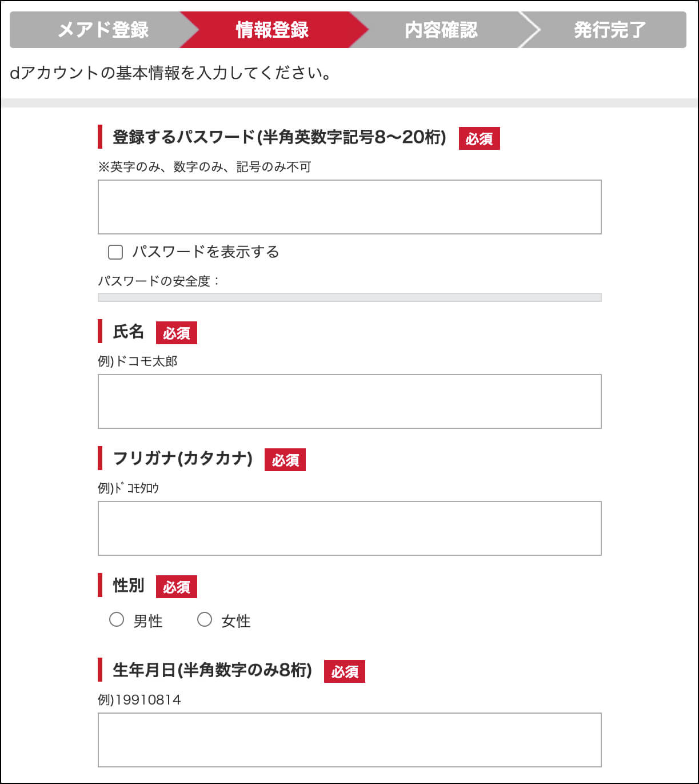Focus the フリガナ katakana input field
Viewport: 699px width, 784px height.
tap(350, 528)
